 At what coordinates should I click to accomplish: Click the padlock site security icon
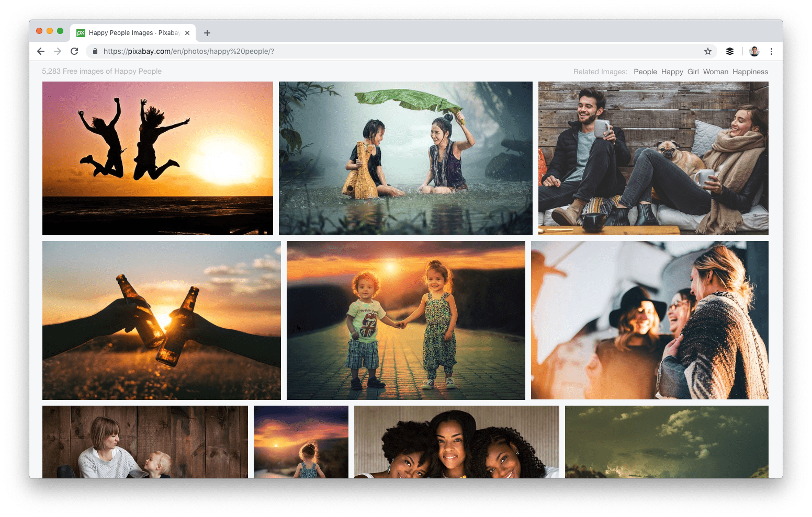[95, 51]
